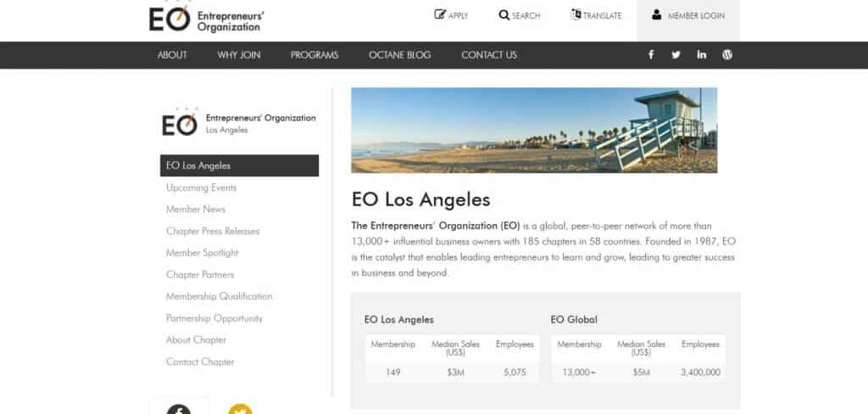The height and width of the screenshot is (414, 868).
Task: Open the WHY JOIN menu
Action: point(238,55)
